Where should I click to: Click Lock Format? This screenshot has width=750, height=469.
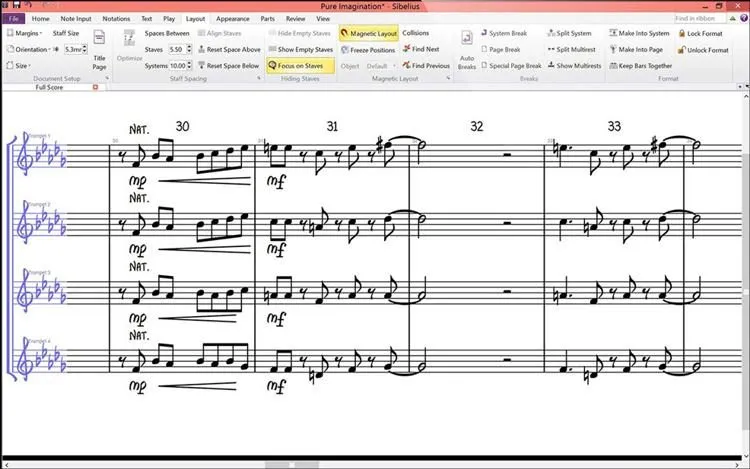tap(700, 33)
